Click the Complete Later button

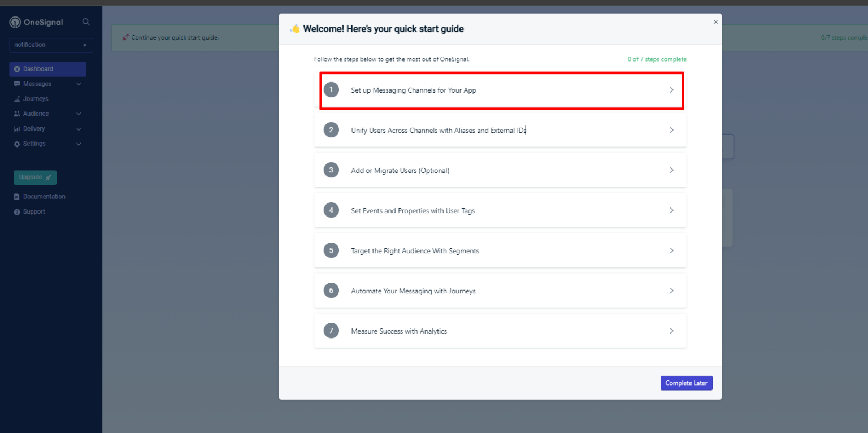pos(687,383)
